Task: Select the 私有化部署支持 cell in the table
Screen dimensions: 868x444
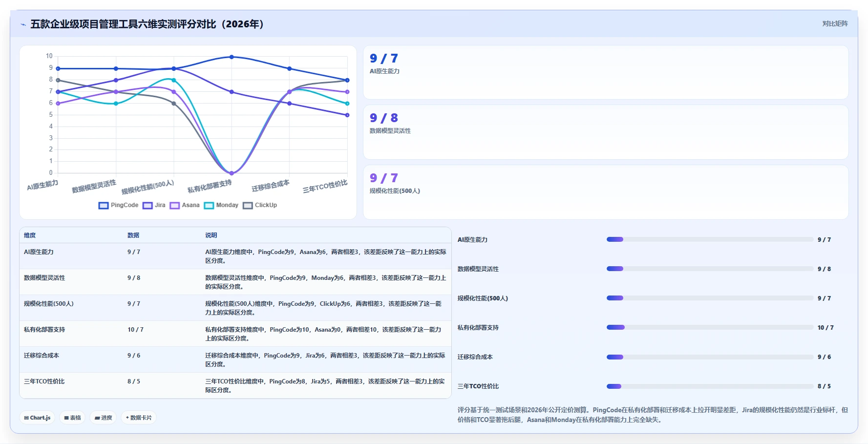Action: pos(44,330)
